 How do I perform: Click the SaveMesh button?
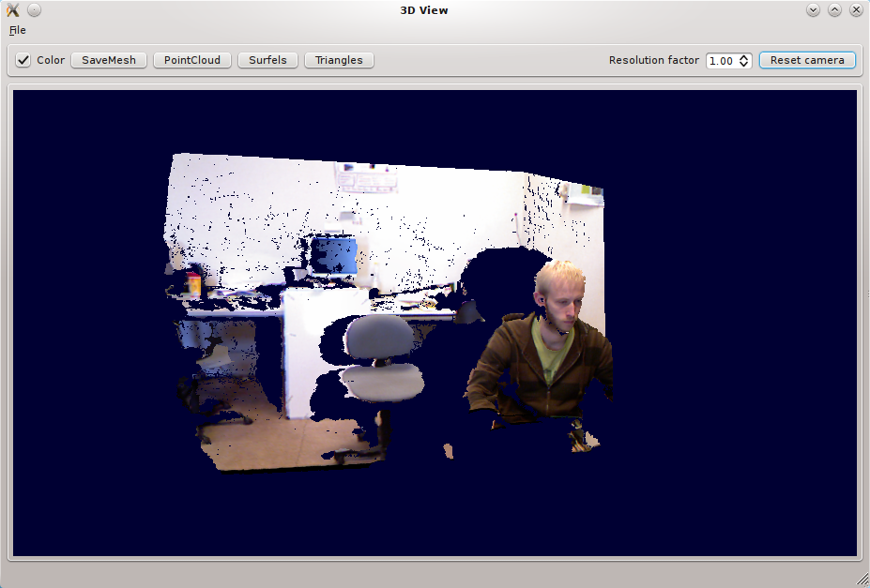pos(109,60)
